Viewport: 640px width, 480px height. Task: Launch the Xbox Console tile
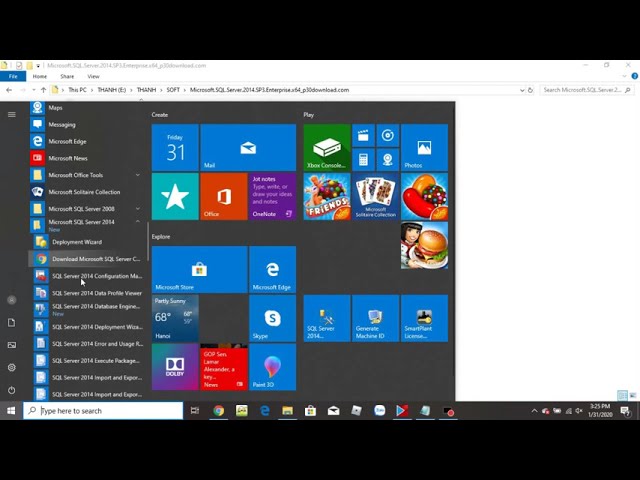327,147
